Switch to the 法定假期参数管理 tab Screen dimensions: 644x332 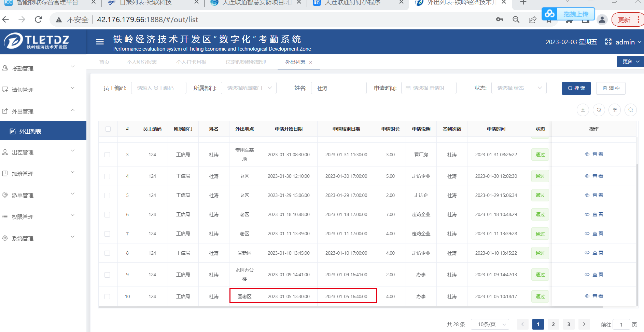coord(246,62)
